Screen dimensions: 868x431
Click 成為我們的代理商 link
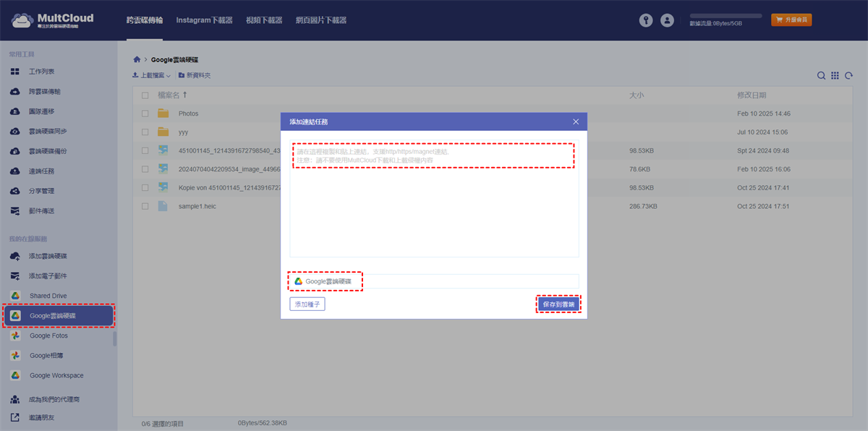(54, 399)
